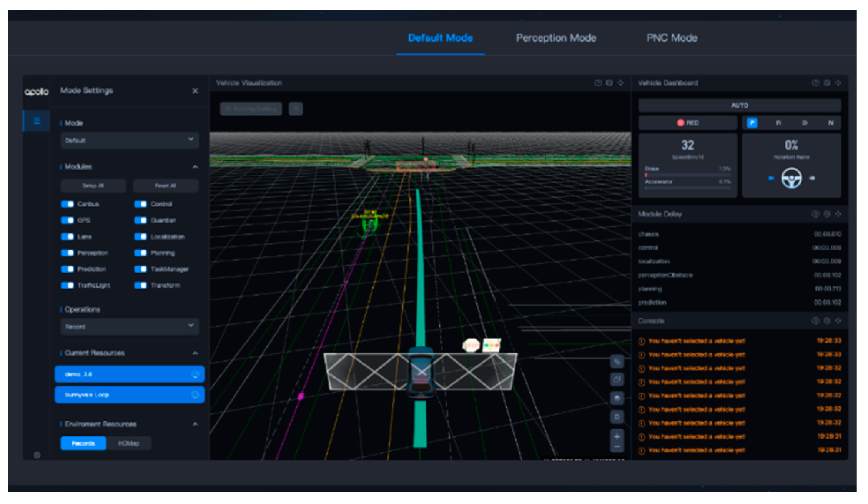This screenshot has width=868, height=504.
Task: Click the Setup All button
Action: tap(93, 186)
